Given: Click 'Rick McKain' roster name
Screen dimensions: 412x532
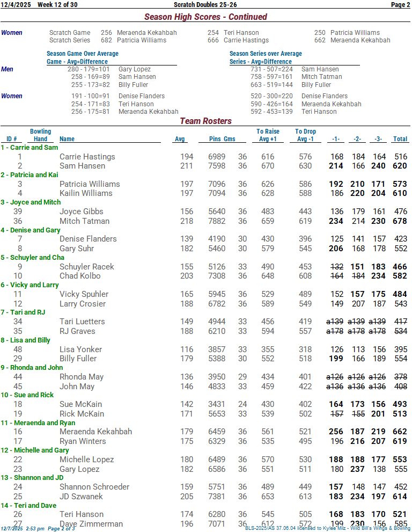Looking at the screenshot, I should pyautogui.click(x=82, y=414).
